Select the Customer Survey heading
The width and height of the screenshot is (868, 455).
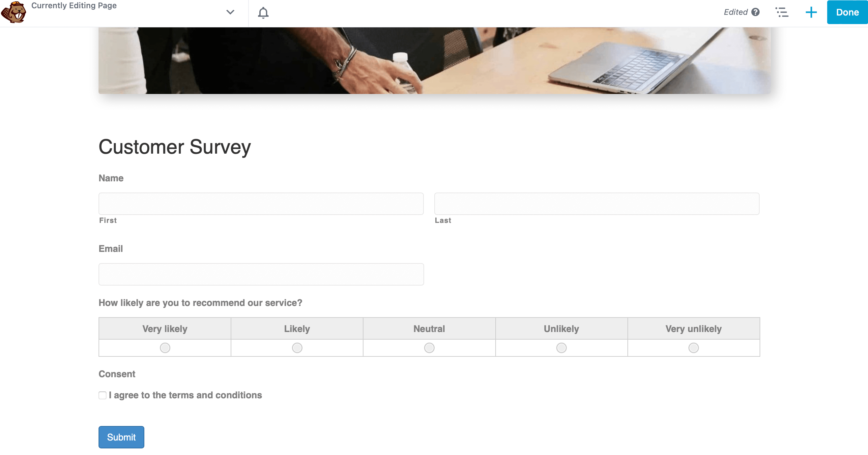[x=175, y=147]
